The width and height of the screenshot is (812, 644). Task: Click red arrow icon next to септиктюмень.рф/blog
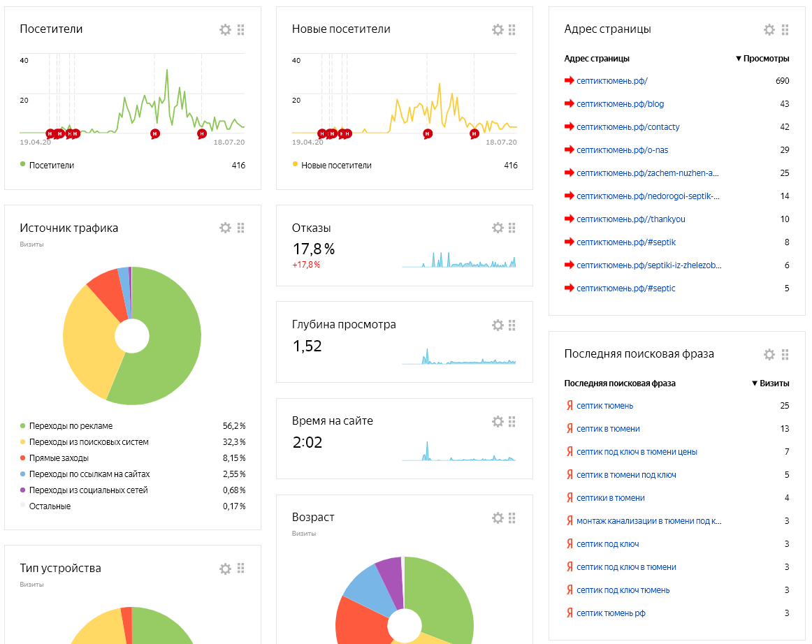pos(569,103)
